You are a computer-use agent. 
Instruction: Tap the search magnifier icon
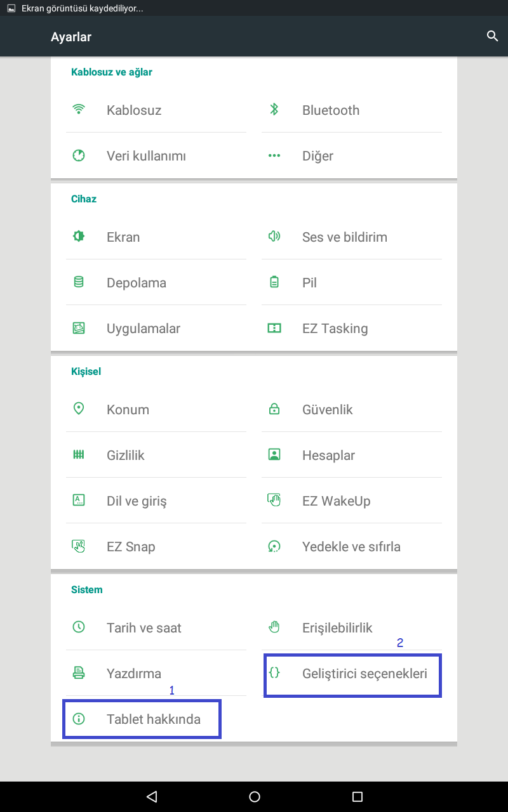[492, 36]
